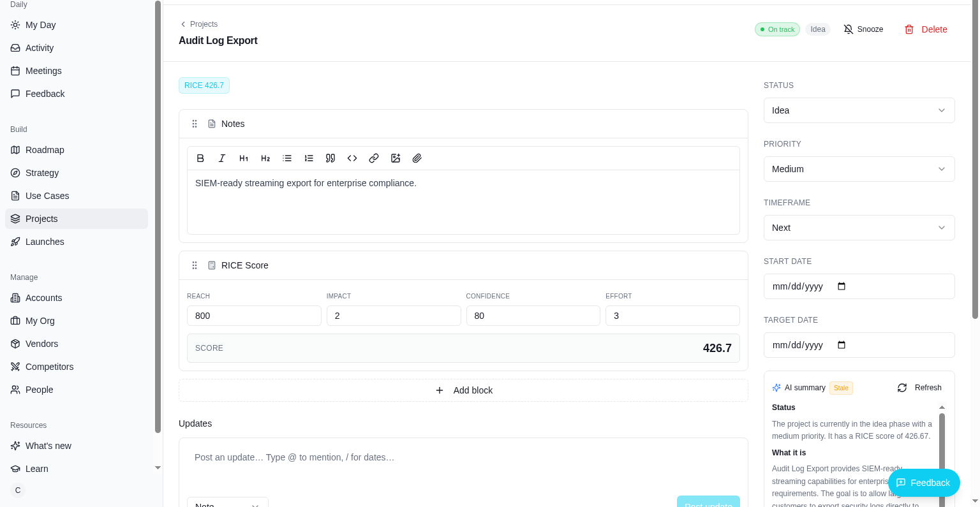Click the floating Feedback button

coord(924,483)
